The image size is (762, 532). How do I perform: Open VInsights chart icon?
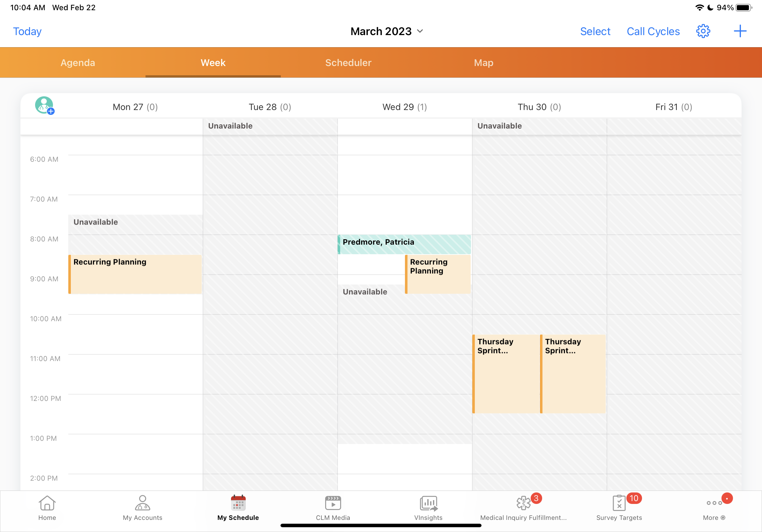(428, 507)
